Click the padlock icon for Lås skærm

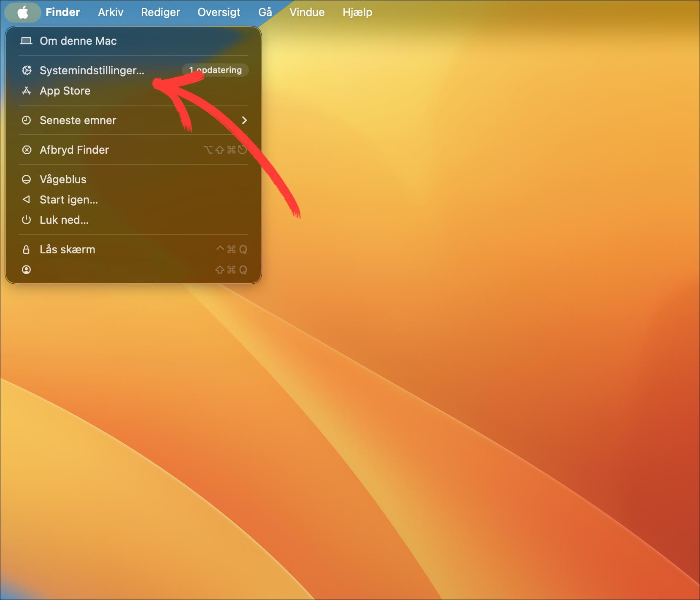pos(26,250)
